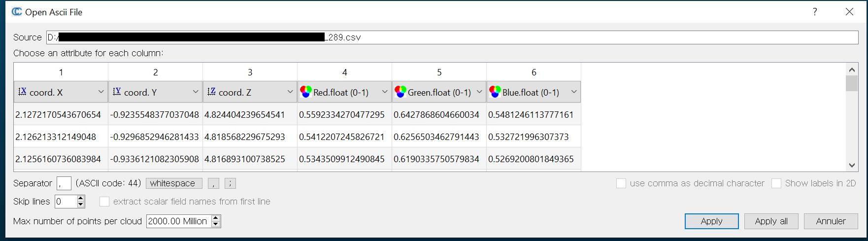Click the CloudCompare logo in title bar
Image resolution: width=868 pixels, height=241 pixels.
tap(17, 12)
